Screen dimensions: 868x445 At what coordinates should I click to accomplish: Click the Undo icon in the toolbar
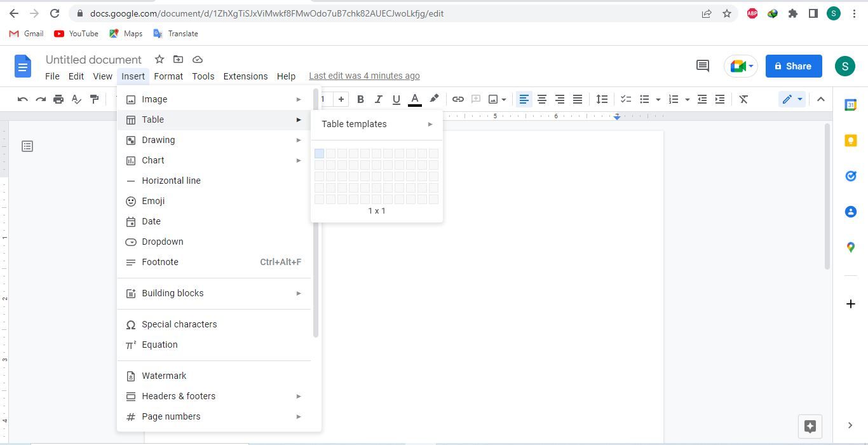(23, 99)
